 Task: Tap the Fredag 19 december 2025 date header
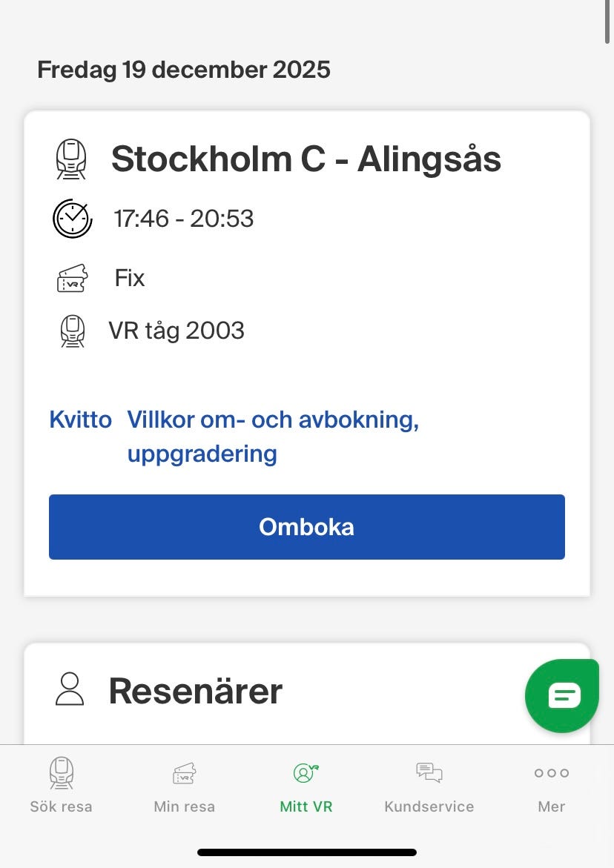point(183,70)
